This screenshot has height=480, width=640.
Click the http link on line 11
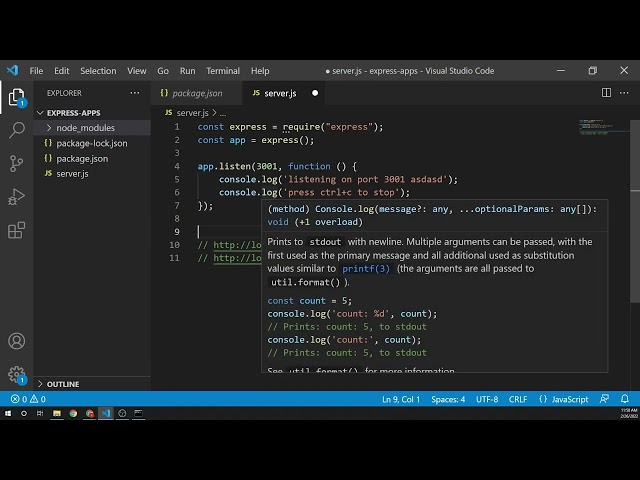point(237,258)
